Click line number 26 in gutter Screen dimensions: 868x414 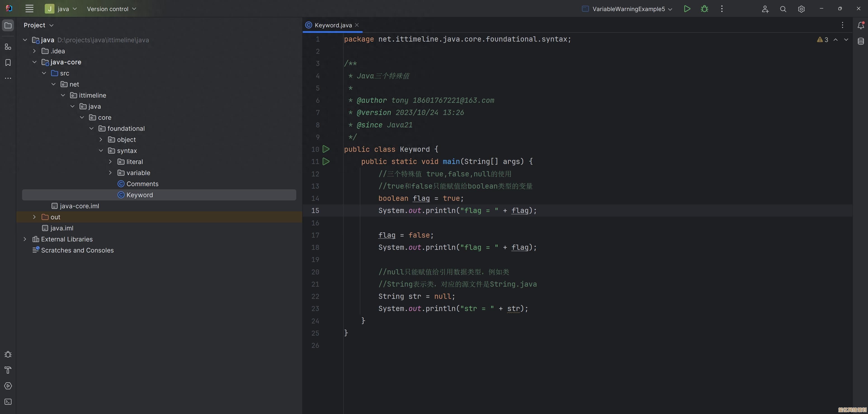click(315, 345)
